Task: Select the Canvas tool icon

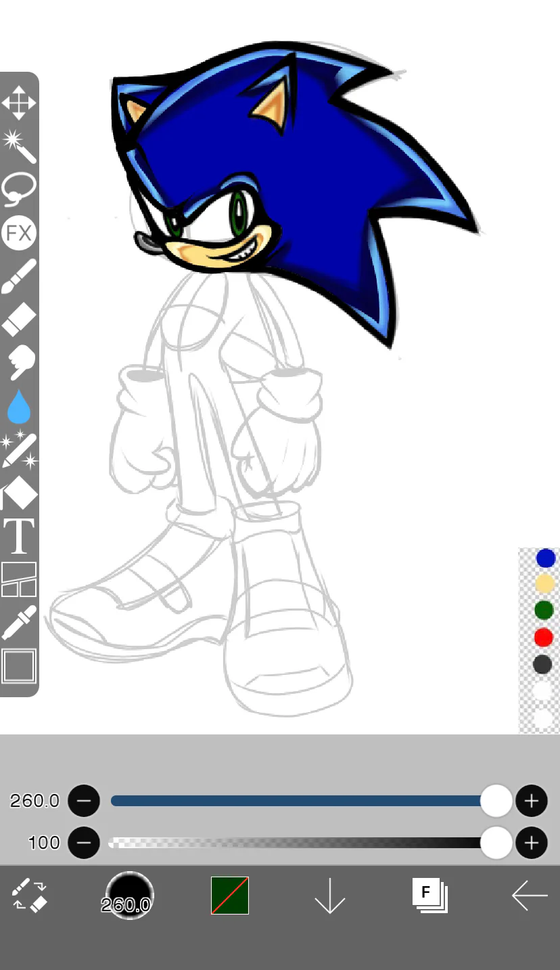Action: coord(19,666)
